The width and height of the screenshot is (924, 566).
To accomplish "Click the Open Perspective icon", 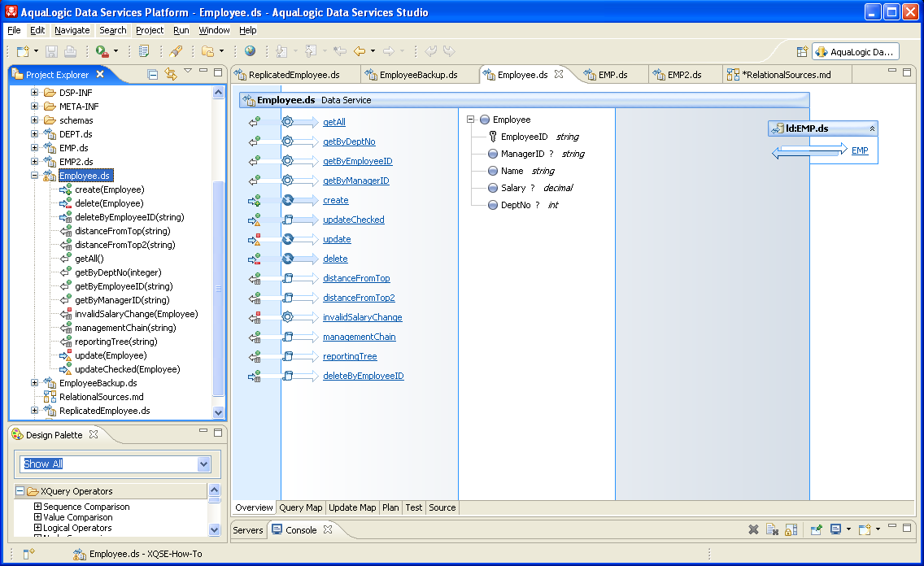I will [801, 52].
